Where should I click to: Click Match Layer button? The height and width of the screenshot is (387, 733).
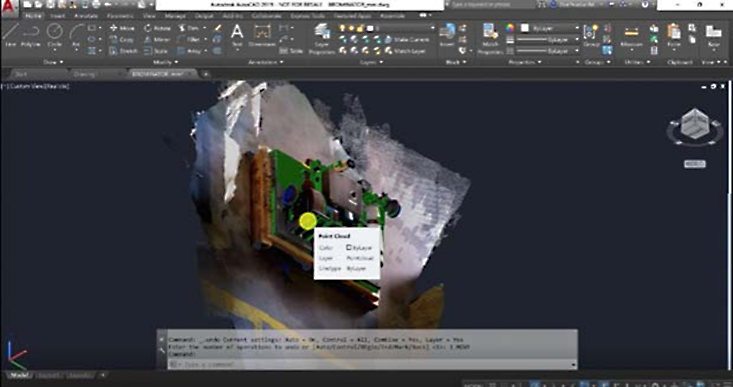(404, 50)
